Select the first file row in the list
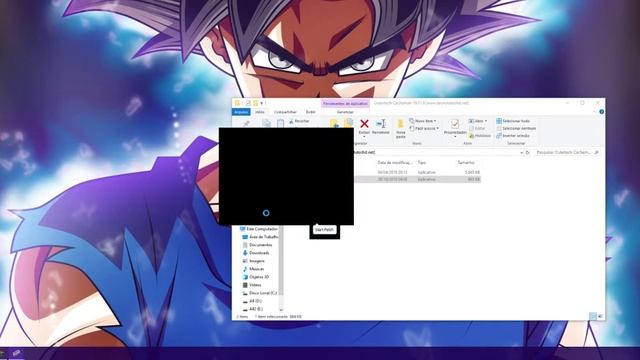The image size is (640, 360). coord(417,172)
